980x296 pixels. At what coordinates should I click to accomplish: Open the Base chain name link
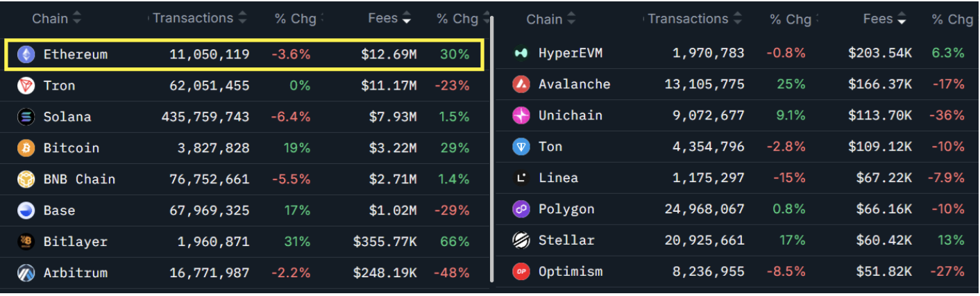click(59, 211)
